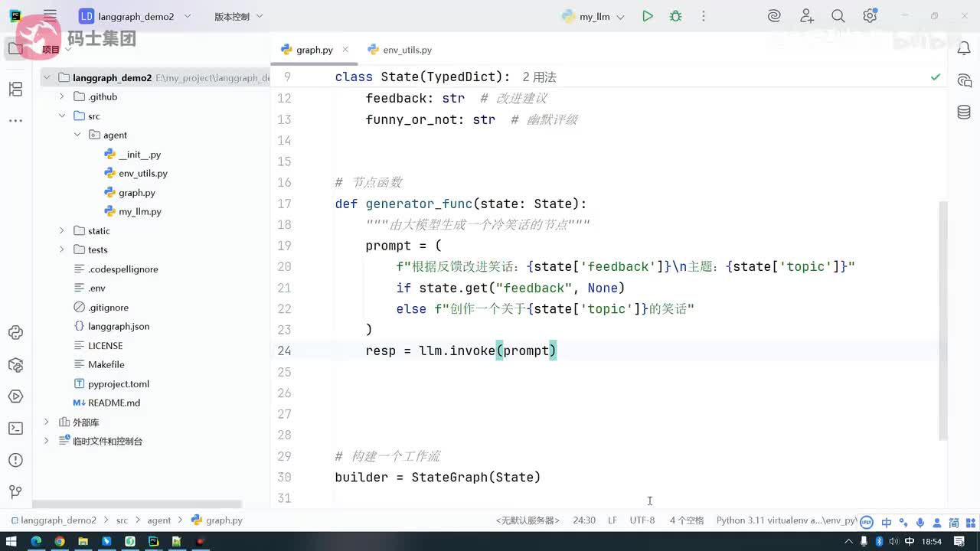Open the Git version control tool window
980x551 pixels.
(15, 492)
